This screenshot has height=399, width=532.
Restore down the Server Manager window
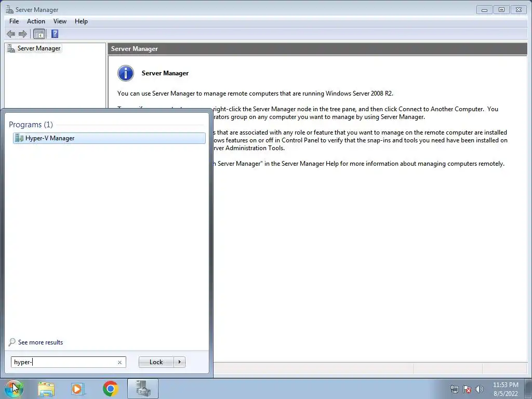501,9
